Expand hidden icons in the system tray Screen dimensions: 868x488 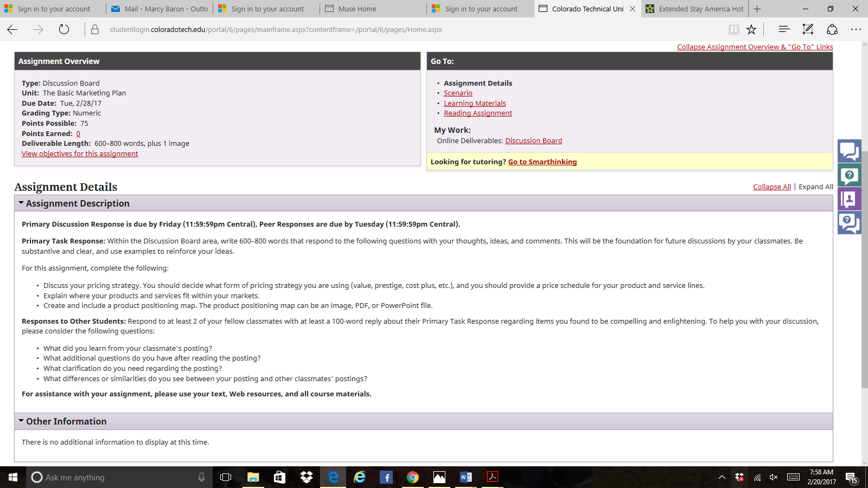(722, 477)
